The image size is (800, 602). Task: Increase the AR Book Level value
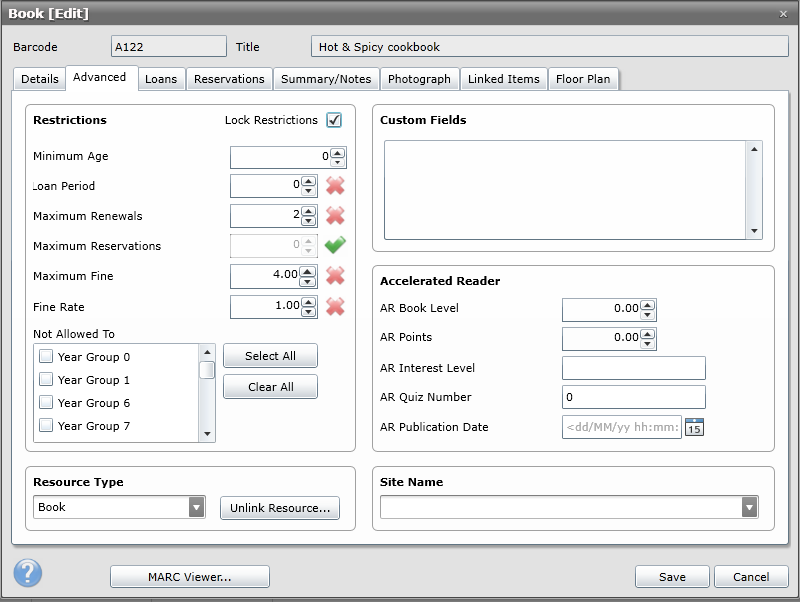(647, 305)
